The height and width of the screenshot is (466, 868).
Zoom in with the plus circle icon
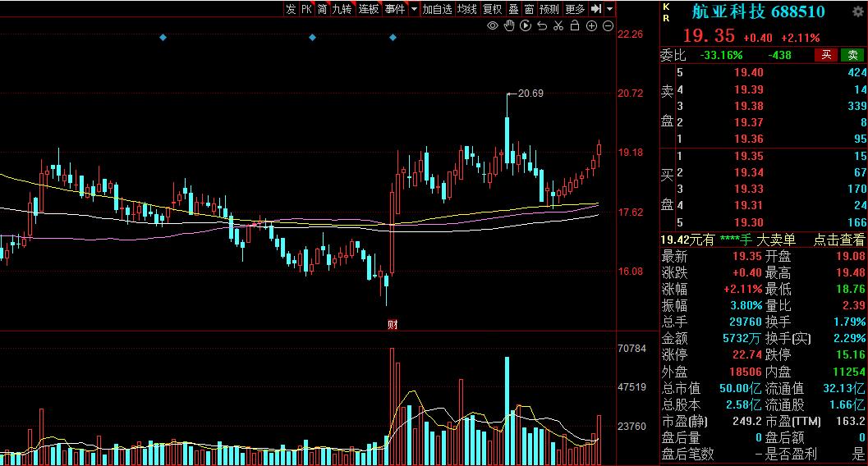point(591,26)
